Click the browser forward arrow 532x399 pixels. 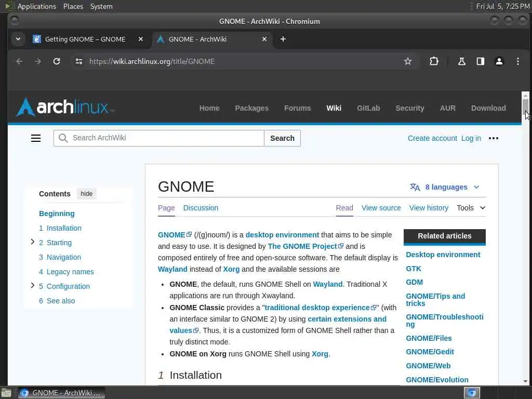38,61
